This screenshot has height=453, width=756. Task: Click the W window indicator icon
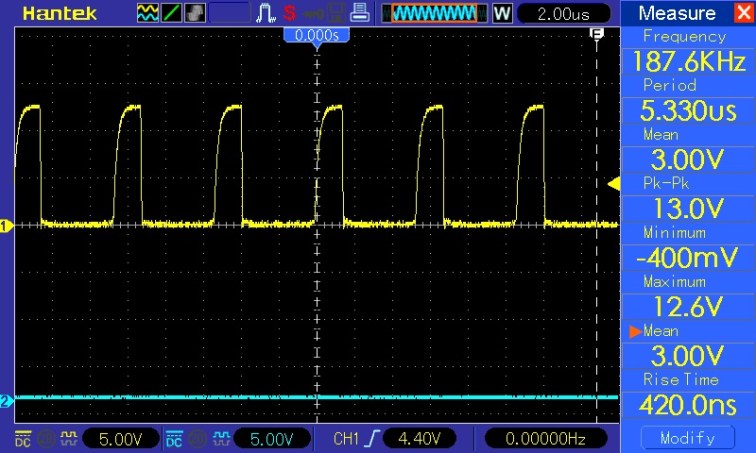click(502, 14)
